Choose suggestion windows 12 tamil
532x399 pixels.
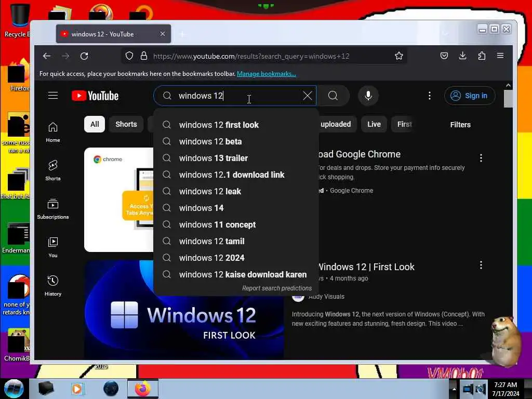(x=236, y=241)
